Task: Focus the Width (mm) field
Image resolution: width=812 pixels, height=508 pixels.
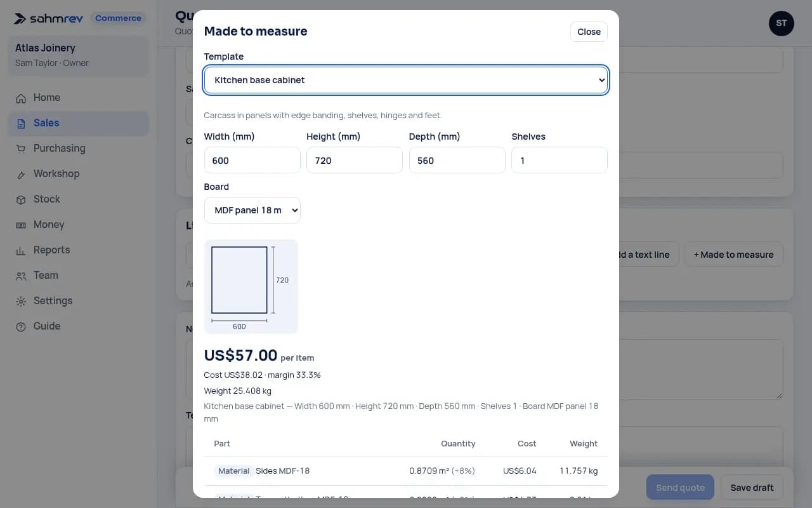Action: [x=252, y=160]
